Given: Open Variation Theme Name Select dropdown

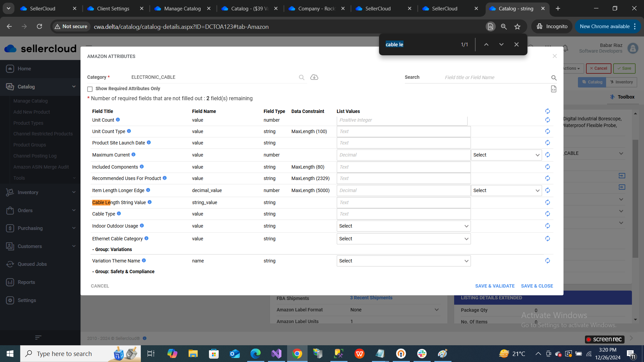Looking at the screenshot, I should click(403, 261).
